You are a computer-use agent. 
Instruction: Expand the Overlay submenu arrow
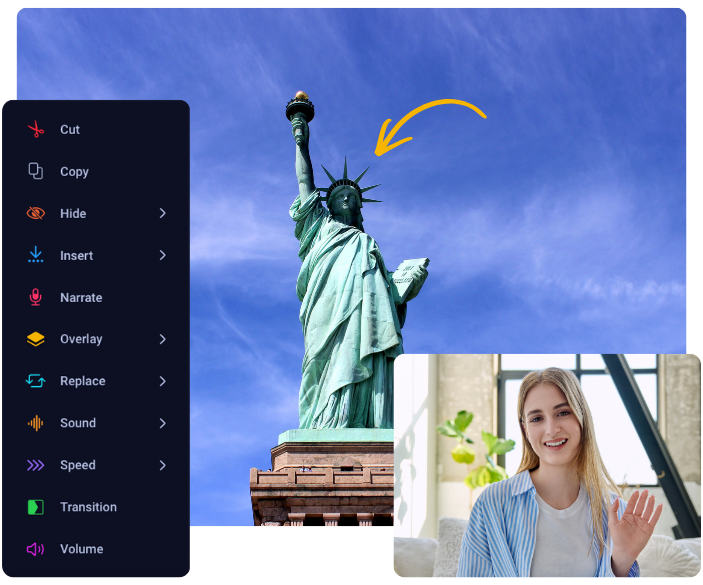click(x=162, y=339)
